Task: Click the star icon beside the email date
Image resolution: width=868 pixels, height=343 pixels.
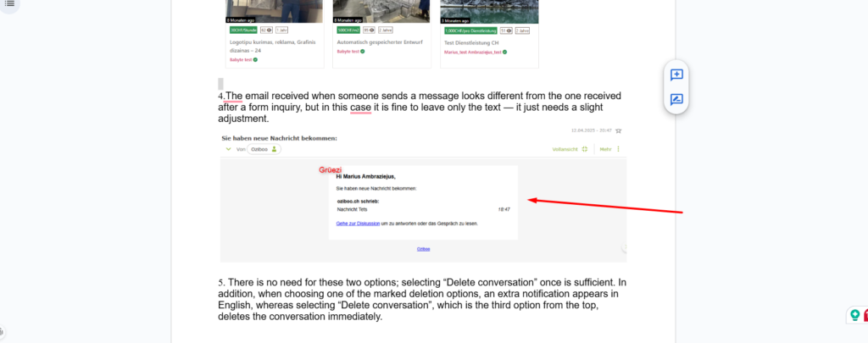Action: coord(618,130)
